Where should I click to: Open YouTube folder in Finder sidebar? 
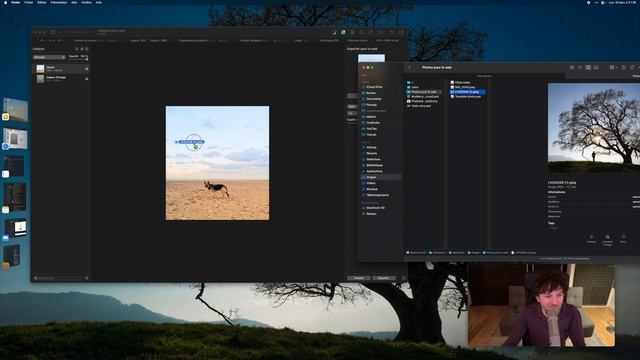coord(373,122)
